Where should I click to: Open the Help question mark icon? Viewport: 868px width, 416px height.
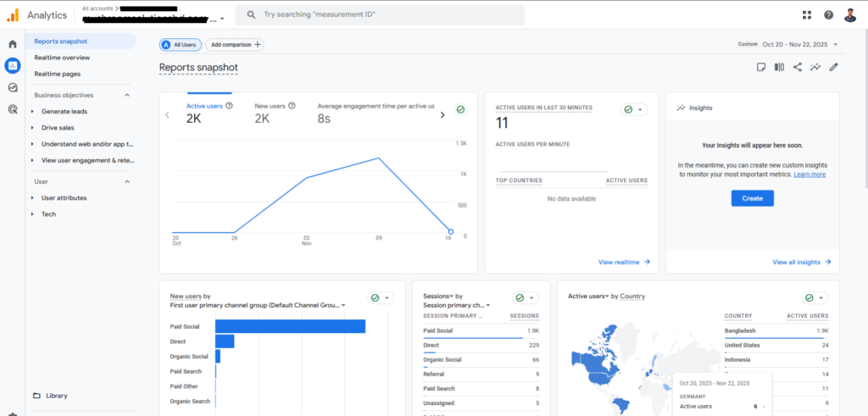click(x=828, y=15)
